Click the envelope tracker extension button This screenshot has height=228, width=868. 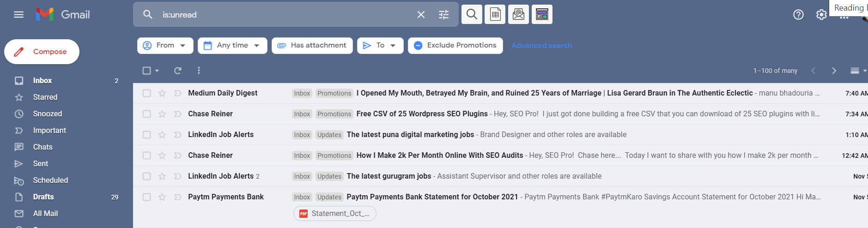click(519, 14)
